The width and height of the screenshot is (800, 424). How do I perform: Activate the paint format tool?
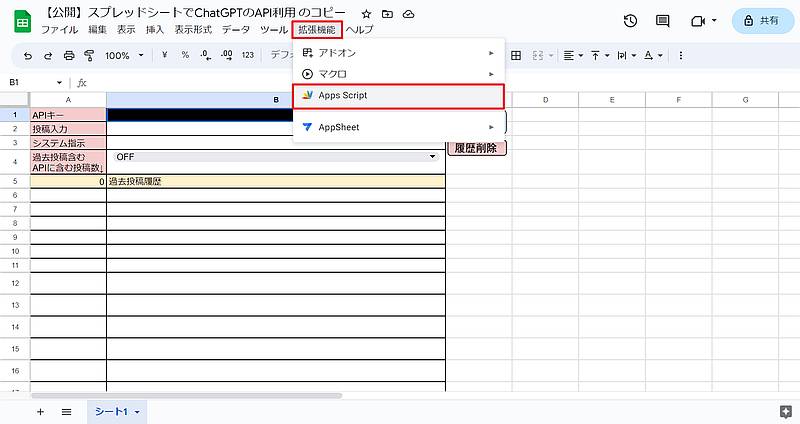89,56
